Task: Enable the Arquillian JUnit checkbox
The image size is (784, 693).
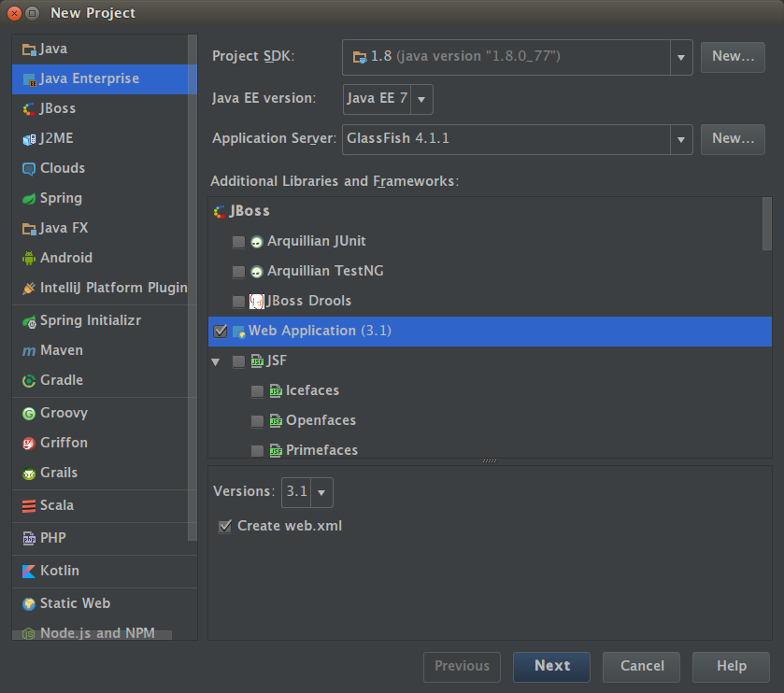Action: (x=238, y=242)
